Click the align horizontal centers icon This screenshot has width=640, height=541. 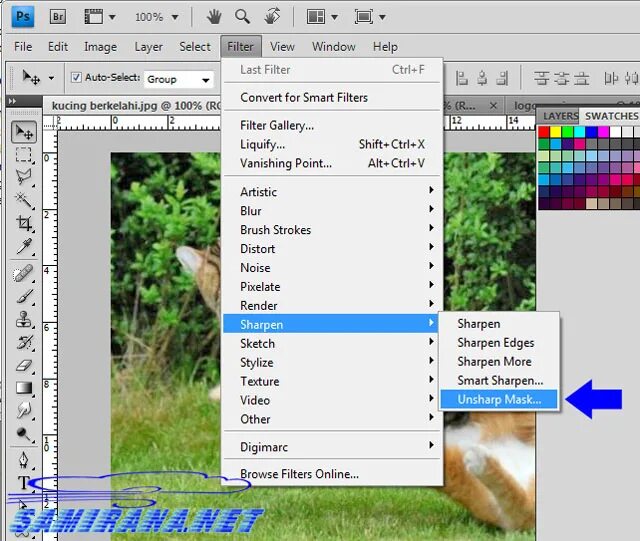[x=482, y=78]
